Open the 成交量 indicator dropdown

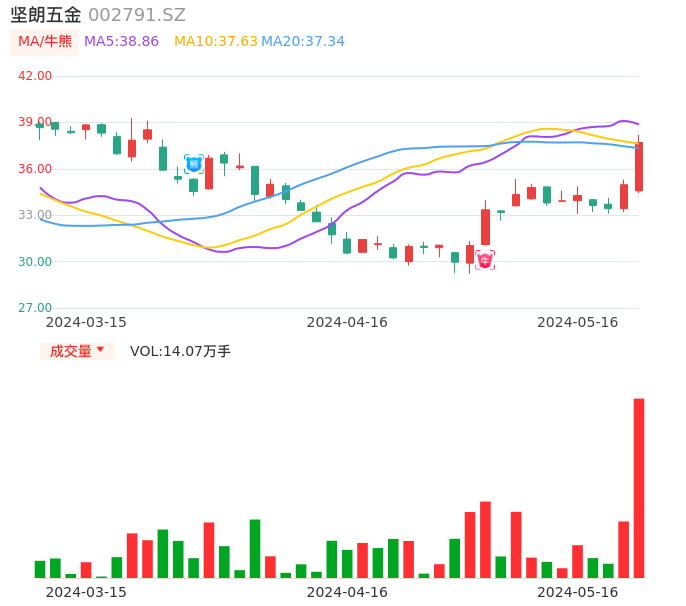(x=77, y=351)
